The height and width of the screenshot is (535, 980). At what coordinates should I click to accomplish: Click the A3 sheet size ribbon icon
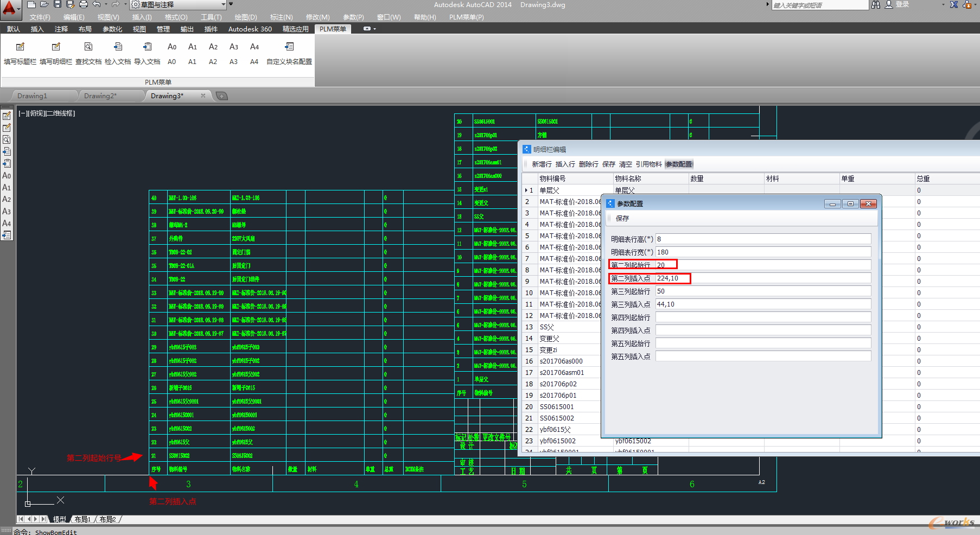point(234,47)
